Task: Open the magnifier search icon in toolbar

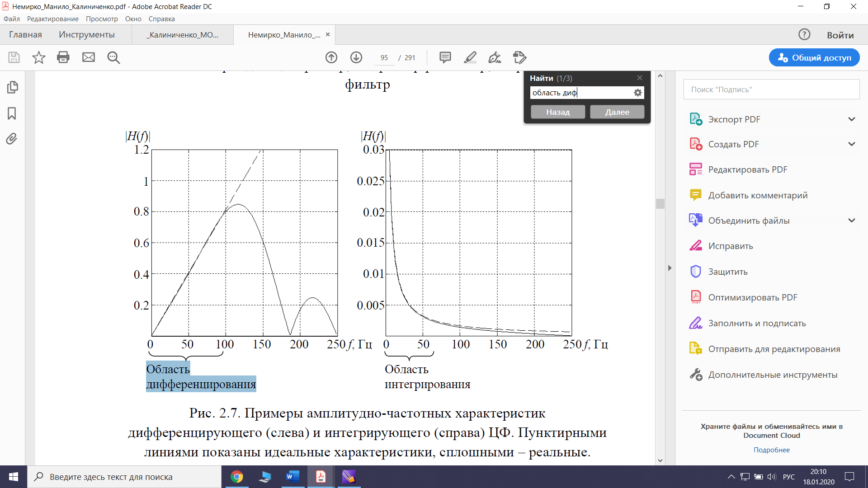Action: click(x=113, y=57)
